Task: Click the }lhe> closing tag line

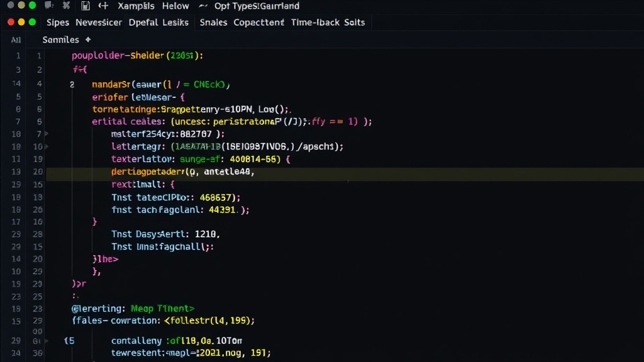Action: [105, 259]
